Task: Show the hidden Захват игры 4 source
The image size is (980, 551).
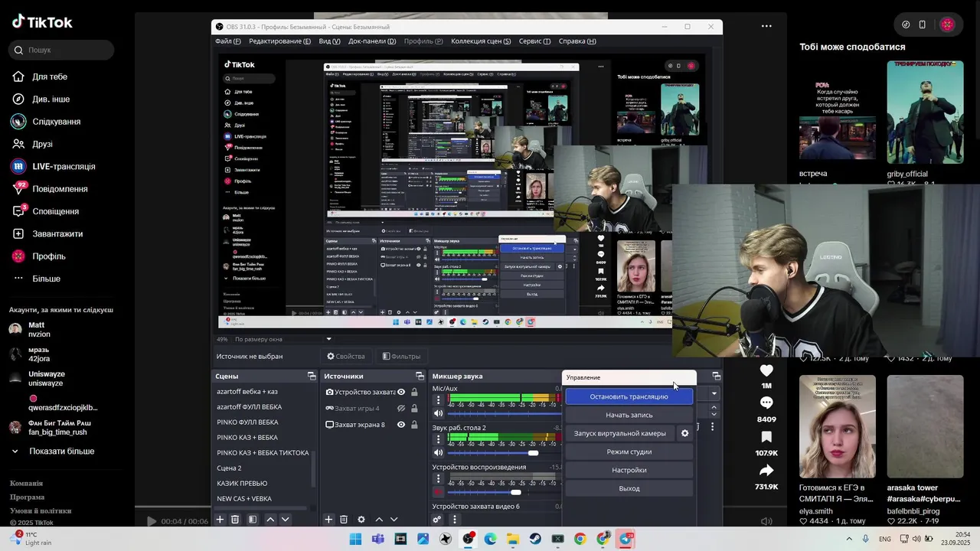Action: (x=401, y=408)
